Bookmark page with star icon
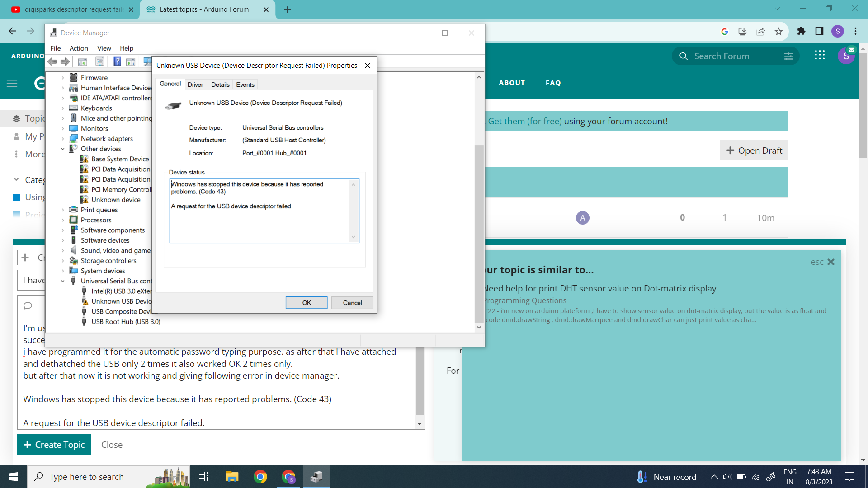This screenshot has width=868, height=488. [778, 31]
